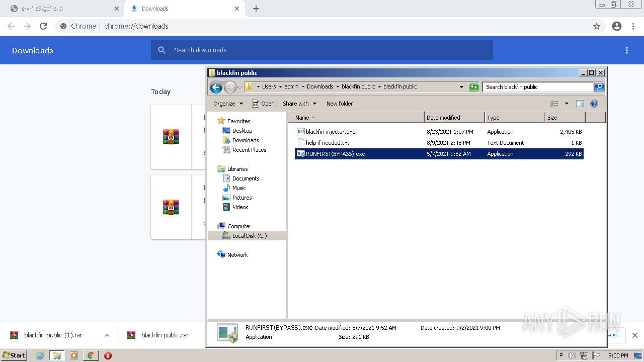Close the srv-file9.gofile.io tab
The width and height of the screenshot is (644, 362).
click(116, 9)
